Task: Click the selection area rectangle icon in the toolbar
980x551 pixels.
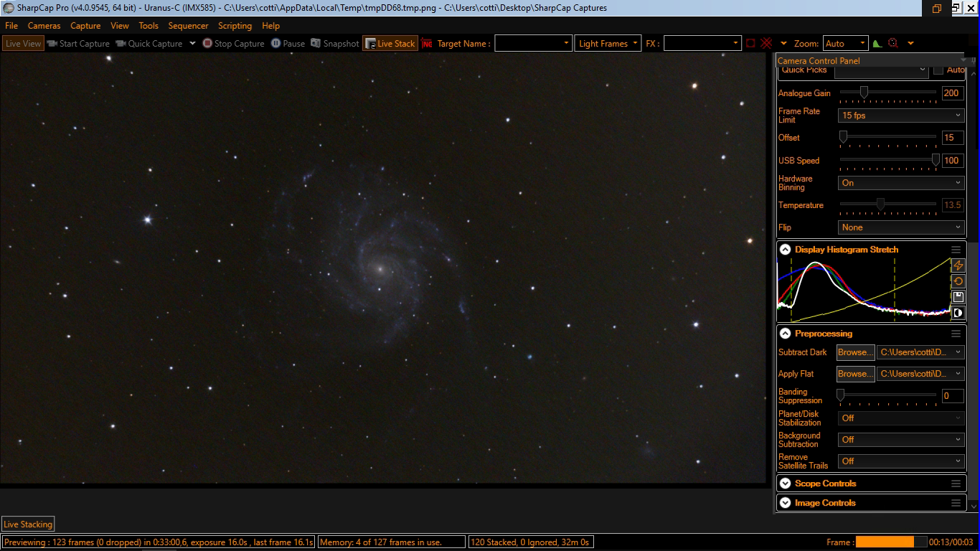Action: point(750,44)
